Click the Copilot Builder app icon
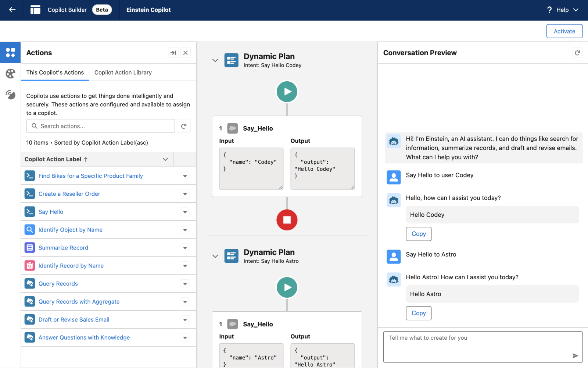This screenshot has width=588, height=368. (35, 10)
